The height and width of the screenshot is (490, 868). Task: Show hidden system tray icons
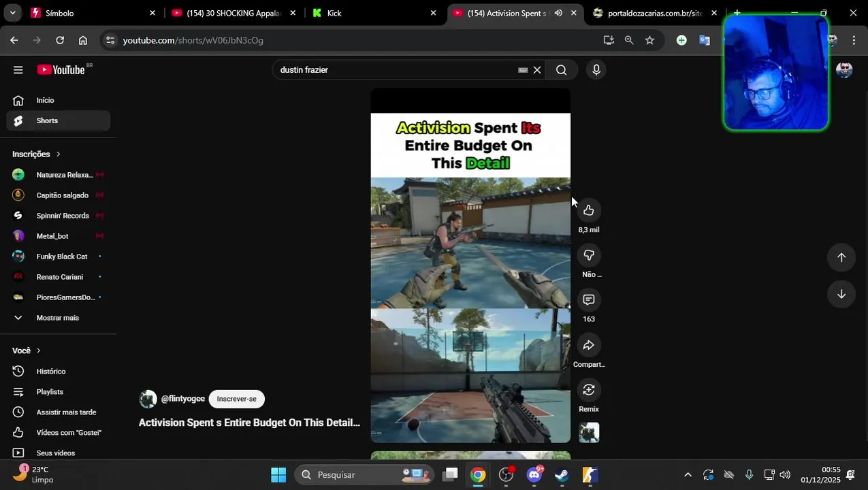688,475
